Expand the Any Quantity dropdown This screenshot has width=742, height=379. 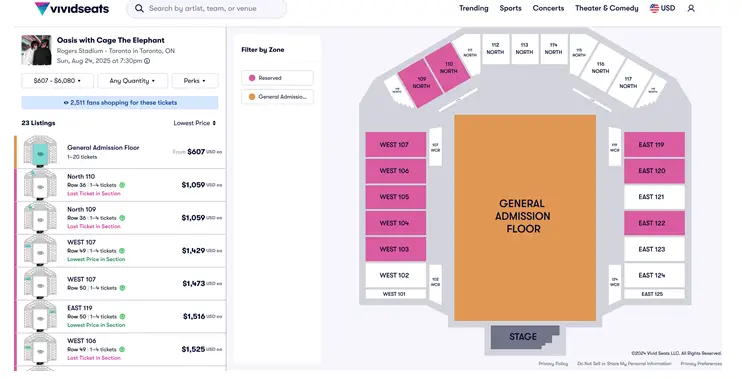point(132,81)
